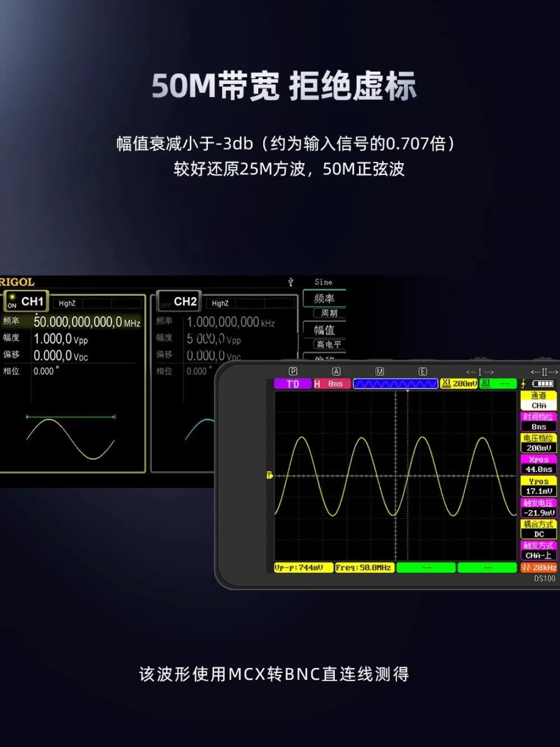Click the yellow trigger level marker

(x=269, y=475)
